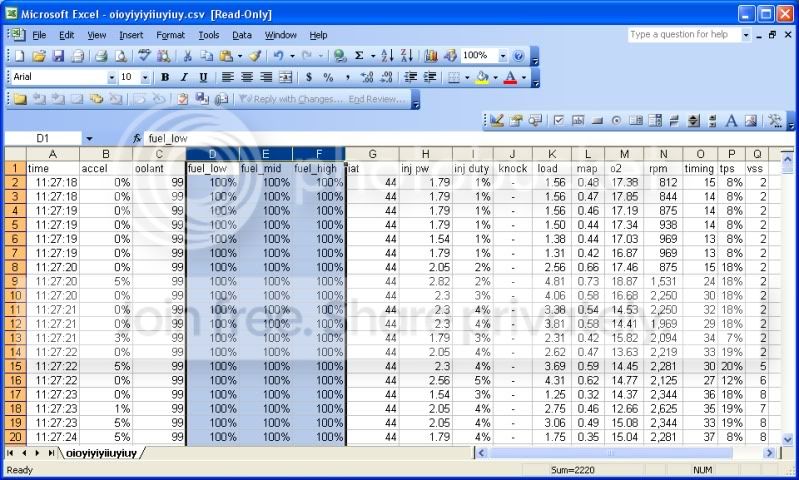Open the Paste options dropdown arrow

point(239,56)
